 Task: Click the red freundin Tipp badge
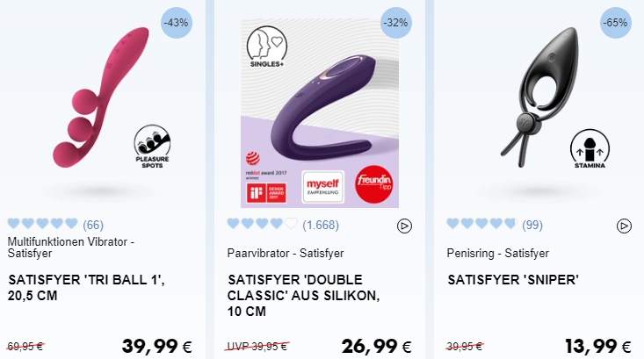[x=373, y=184]
